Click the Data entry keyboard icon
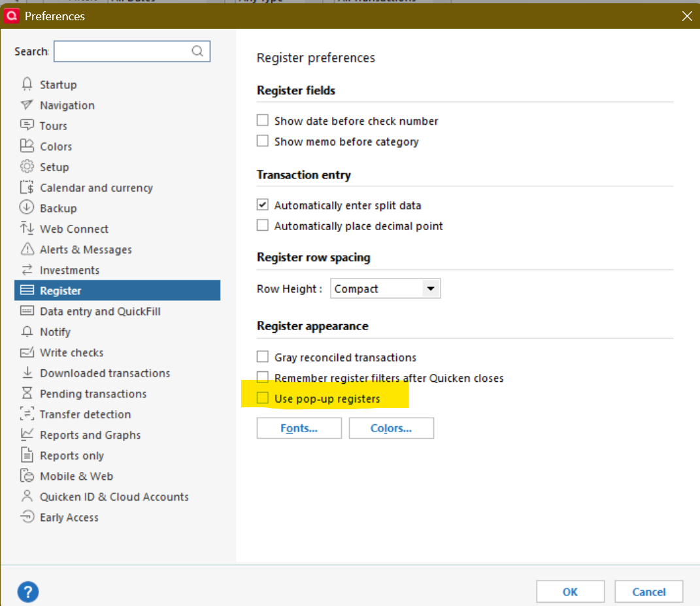700x606 pixels. [x=27, y=311]
